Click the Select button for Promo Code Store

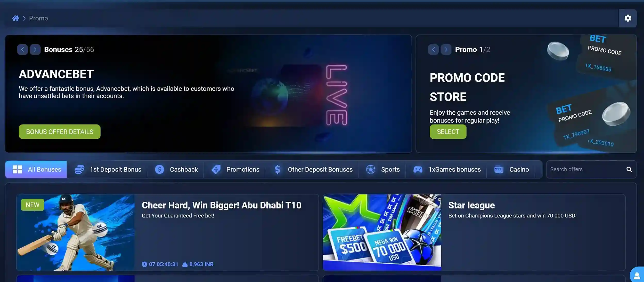(448, 132)
